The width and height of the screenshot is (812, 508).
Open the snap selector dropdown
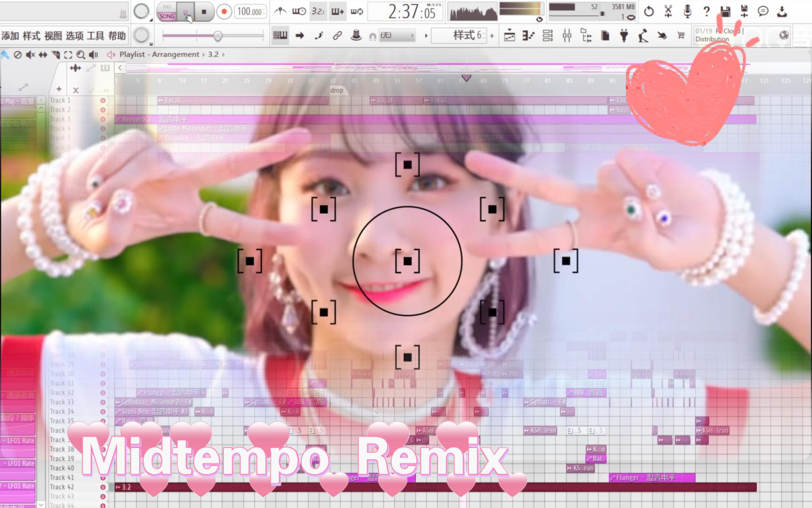(397, 35)
